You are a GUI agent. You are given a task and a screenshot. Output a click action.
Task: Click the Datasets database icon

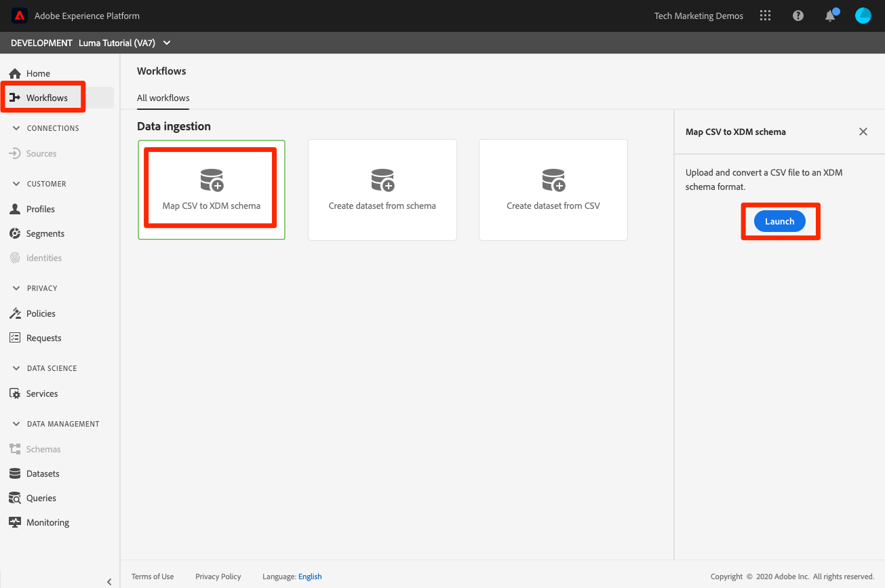[15, 473]
